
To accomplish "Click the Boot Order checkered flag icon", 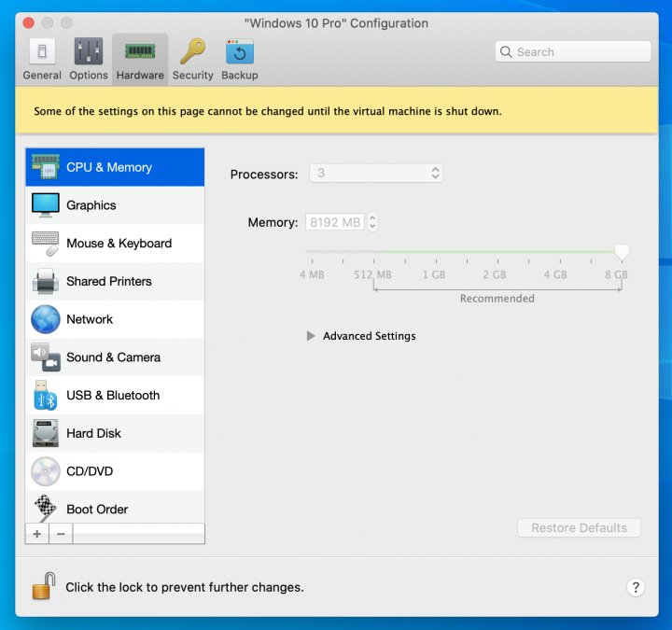I will (x=46, y=509).
